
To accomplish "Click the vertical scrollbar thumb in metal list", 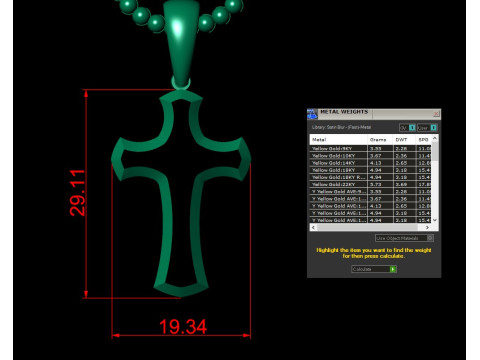I will pos(435,152).
